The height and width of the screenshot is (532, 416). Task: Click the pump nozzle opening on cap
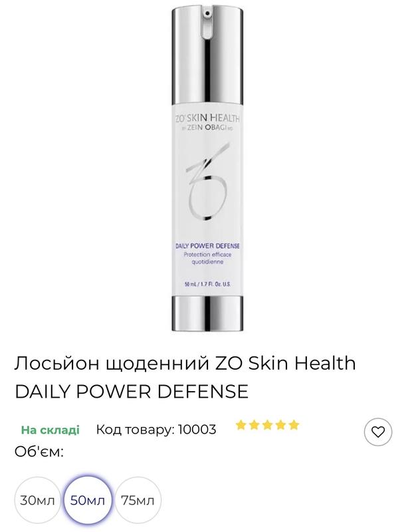pos(207,13)
